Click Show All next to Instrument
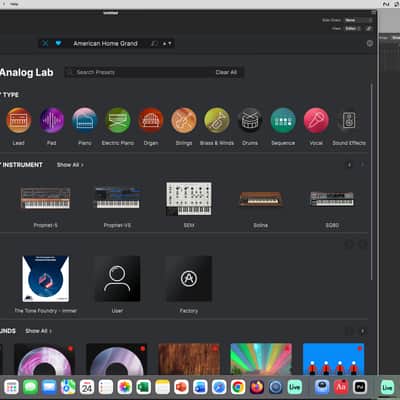 pos(70,165)
